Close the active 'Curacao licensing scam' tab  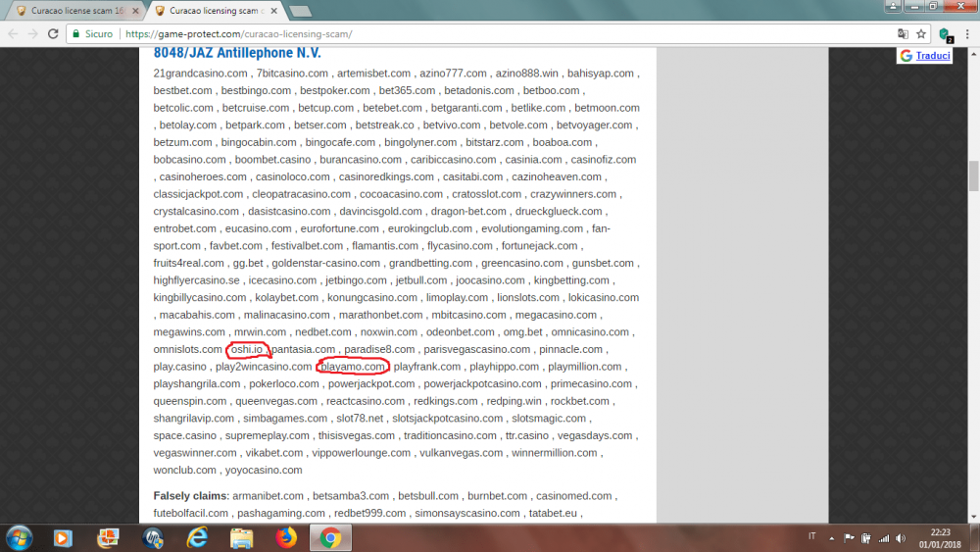273,11
